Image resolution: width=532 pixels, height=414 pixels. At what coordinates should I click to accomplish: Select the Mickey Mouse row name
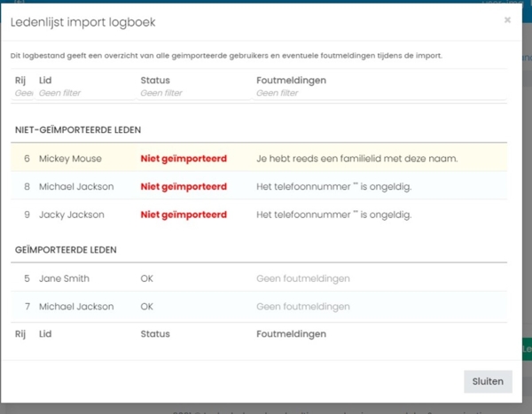pyautogui.click(x=70, y=159)
